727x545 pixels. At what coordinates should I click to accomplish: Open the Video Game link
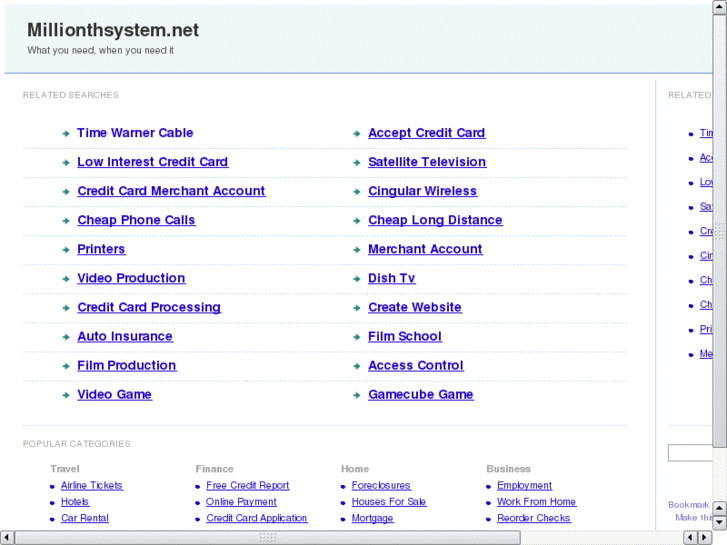point(115,395)
